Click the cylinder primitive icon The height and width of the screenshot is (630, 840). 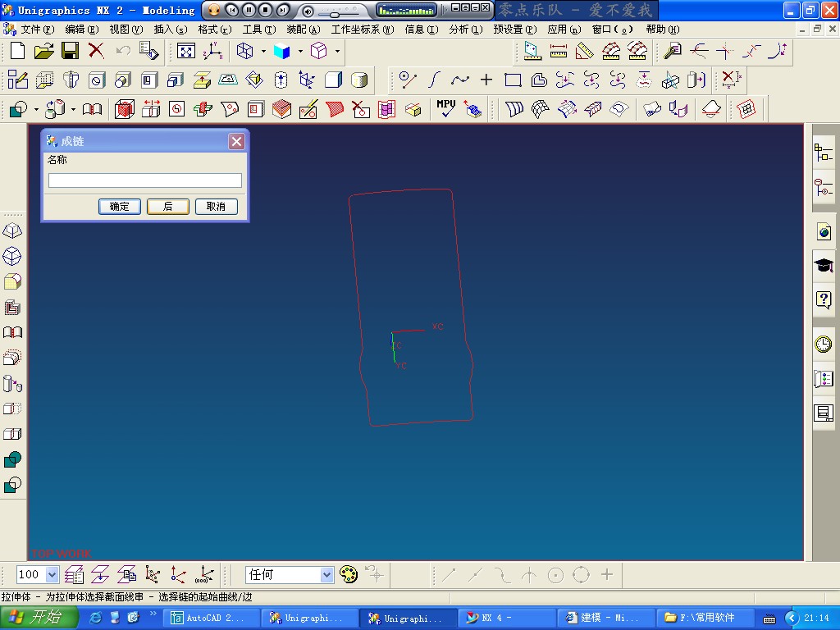(359, 80)
